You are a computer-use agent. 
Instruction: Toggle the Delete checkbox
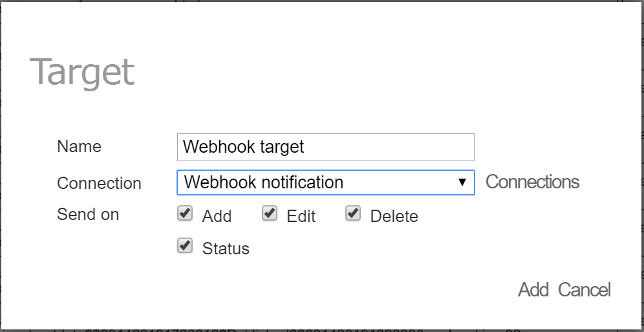(353, 214)
